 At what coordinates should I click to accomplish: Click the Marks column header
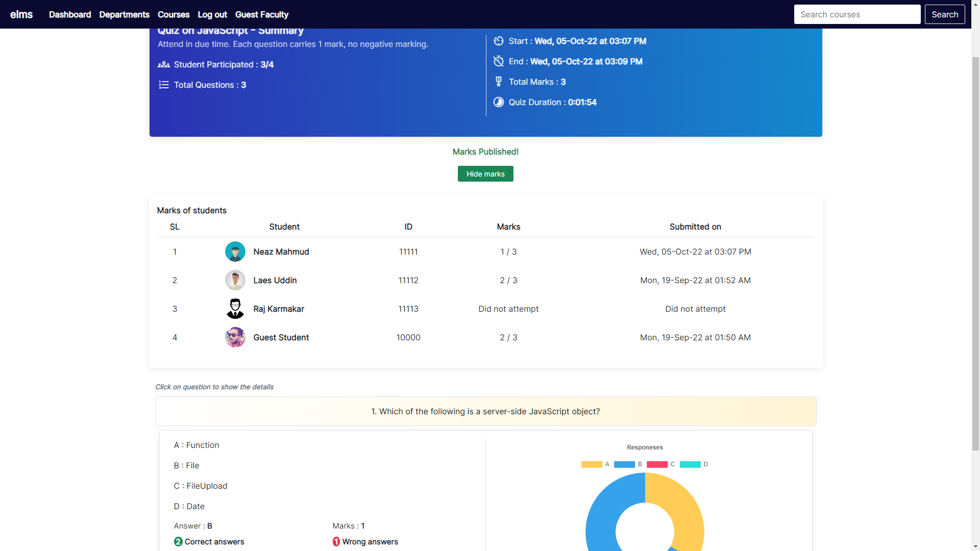pyautogui.click(x=509, y=227)
